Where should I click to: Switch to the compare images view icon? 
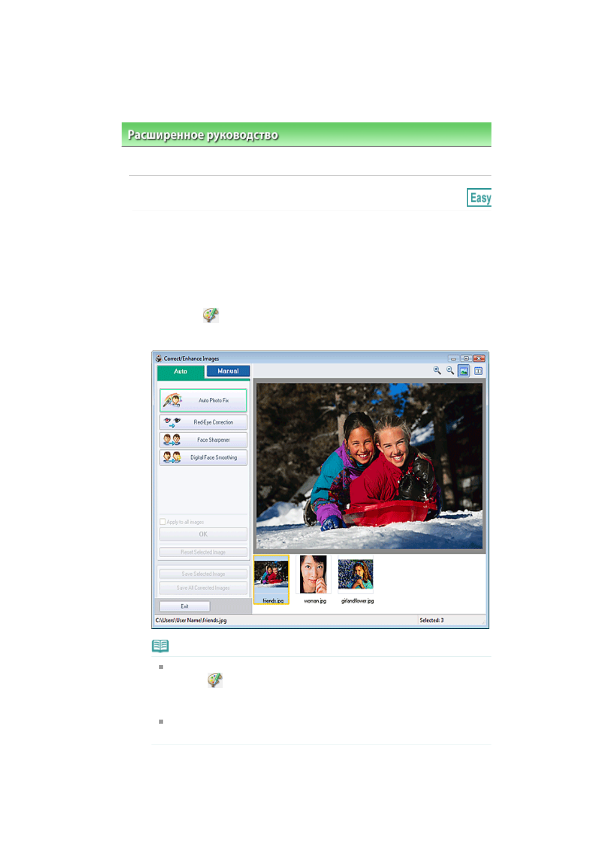[478, 371]
